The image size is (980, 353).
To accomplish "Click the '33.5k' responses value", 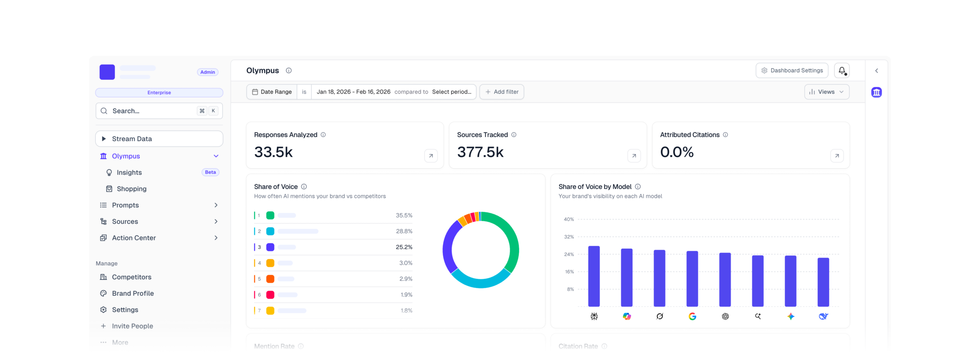I will pyautogui.click(x=273, y=152).
